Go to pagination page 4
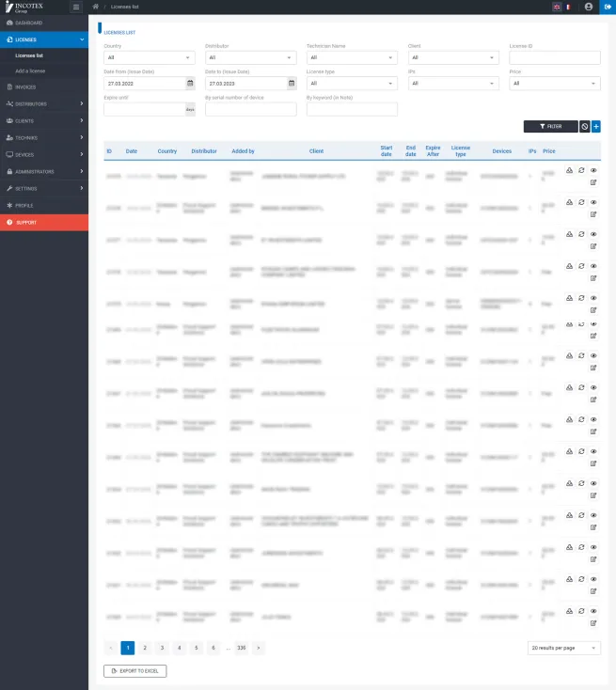Image resolution: width=616 pixels, height=690 pixels. (x=180, y=648)
